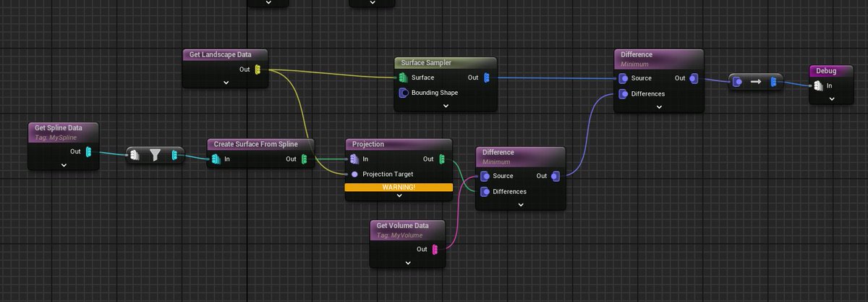Expand the Get Volume Data node chevron
The height and width of the screenshot is (302, 868).
point(408,262)
